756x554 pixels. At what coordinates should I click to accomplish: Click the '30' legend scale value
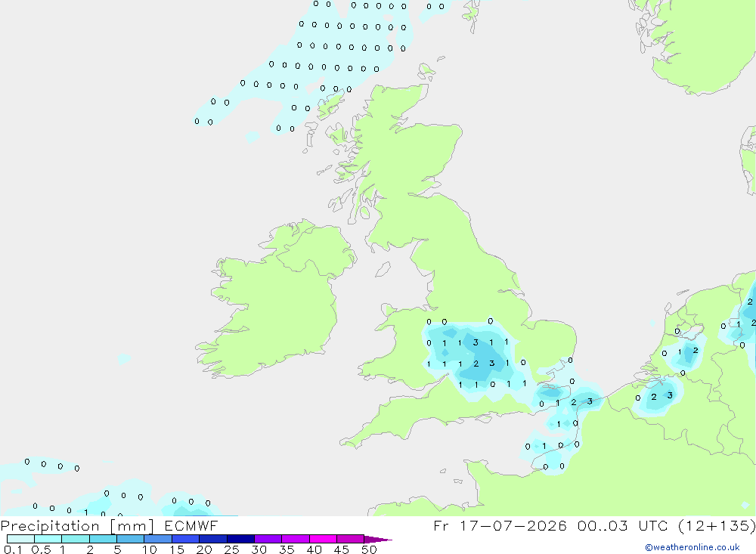(259, 549)
